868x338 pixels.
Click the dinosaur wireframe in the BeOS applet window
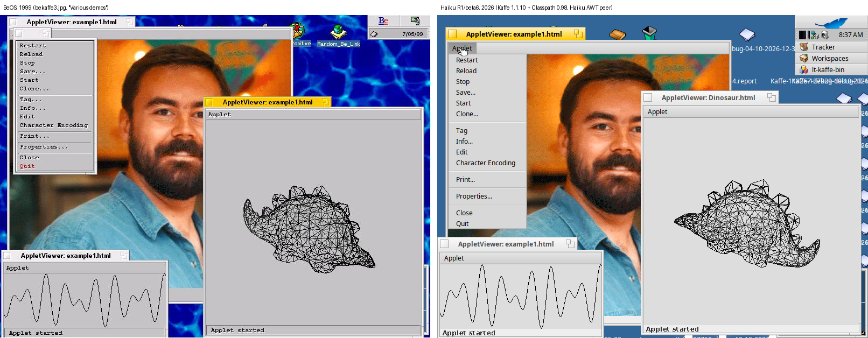pos(309,229)
